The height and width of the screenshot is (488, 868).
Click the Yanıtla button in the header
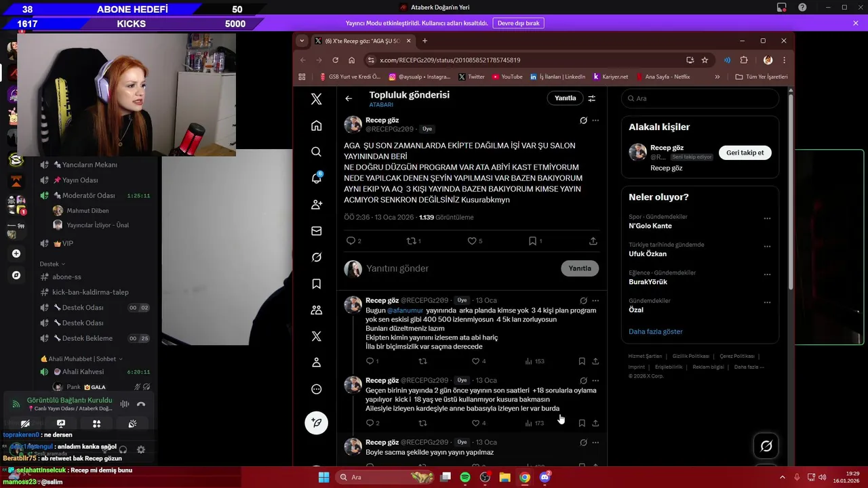[x=565, y=98]
